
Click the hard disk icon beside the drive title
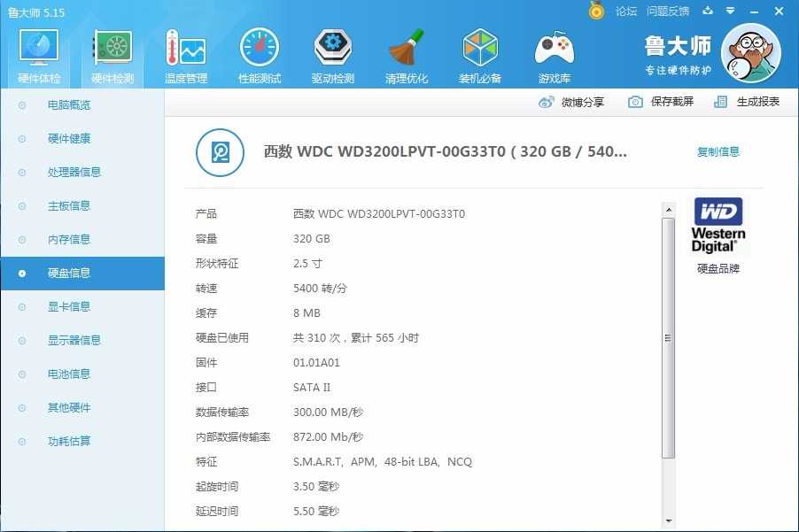pyautogui.click(x=221, y=152)
